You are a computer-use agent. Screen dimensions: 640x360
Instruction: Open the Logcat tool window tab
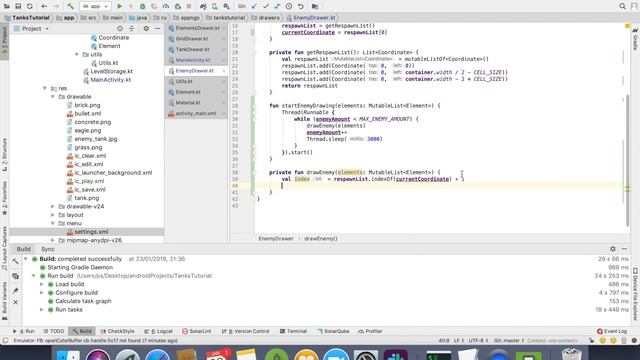pyautogui.click(x=159, y=331)
